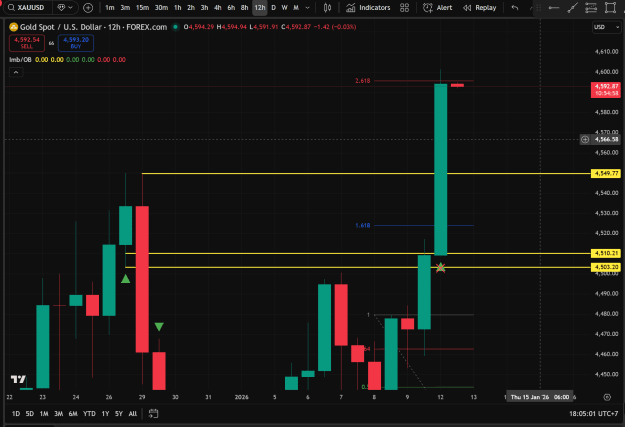Switch chart to Monthly (M) interval

coord(296,8)
